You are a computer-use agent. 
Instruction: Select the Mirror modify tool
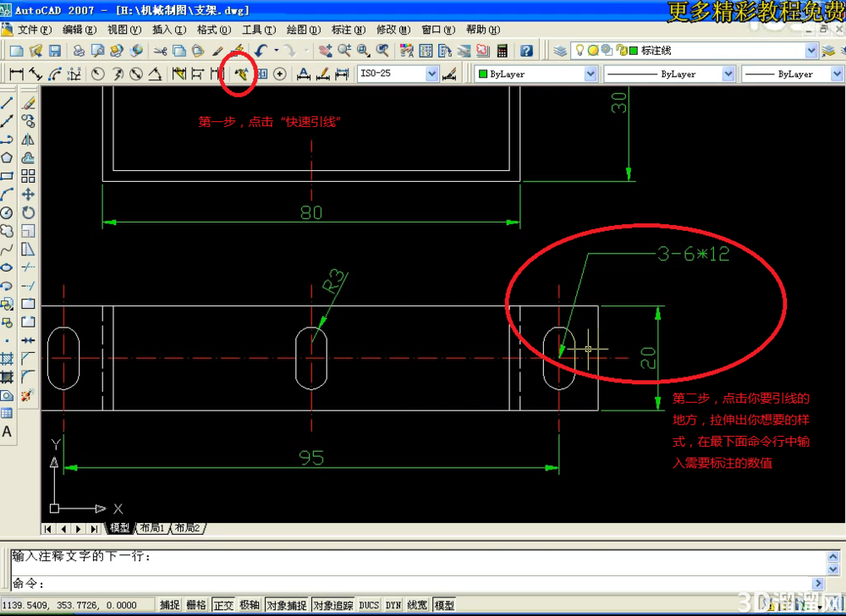(x=28, y=139)
